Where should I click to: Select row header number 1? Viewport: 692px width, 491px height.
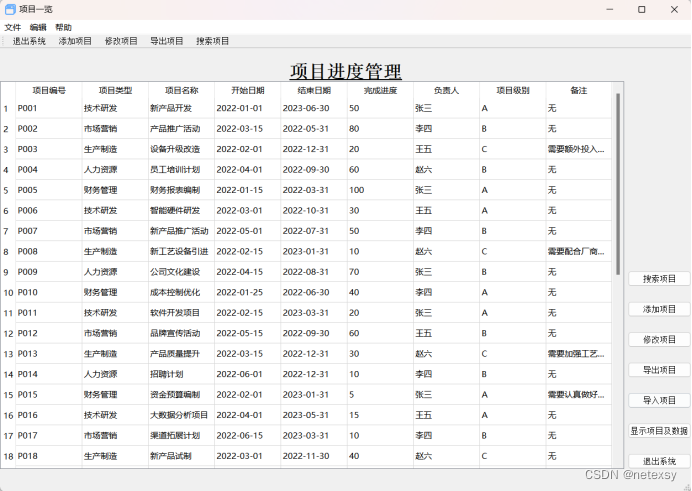click(6, 109)
